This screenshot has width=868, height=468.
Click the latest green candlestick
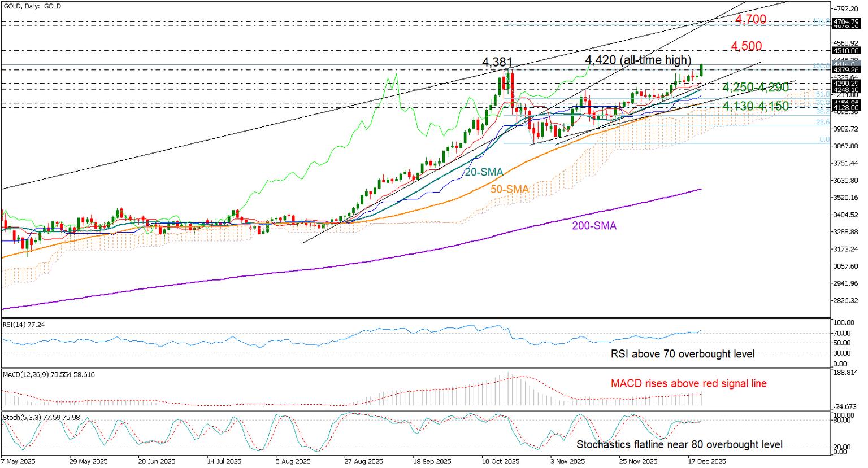(701, 70)
